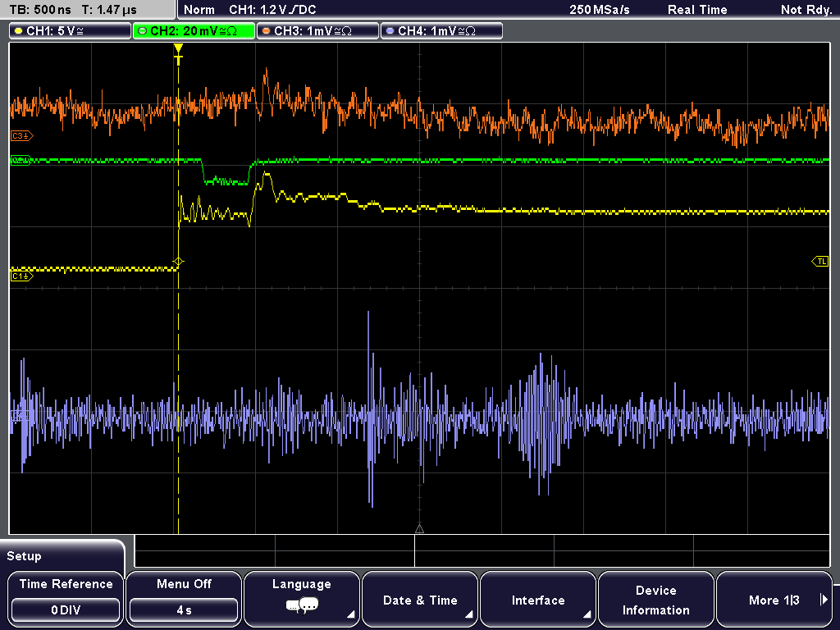The height and width of the screenshot is (630, 840).
Task: Click the 0 DIV value field
Action: click(x=66, y=610)
